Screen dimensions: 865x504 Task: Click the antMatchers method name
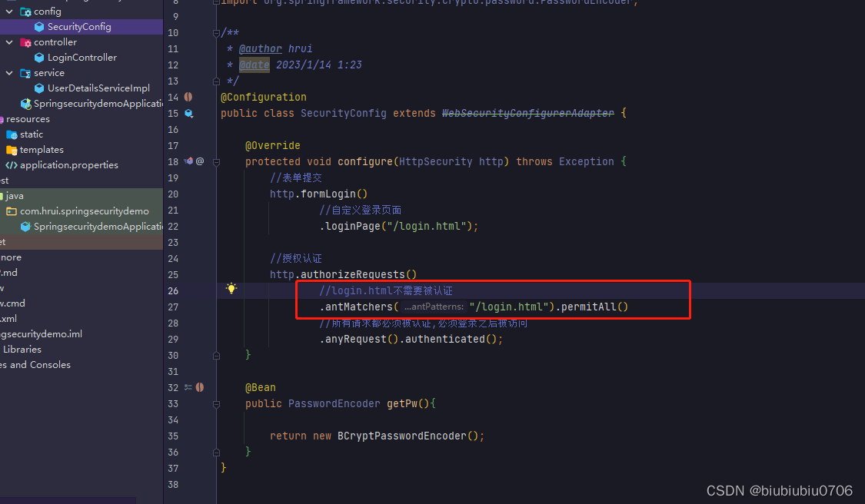pos(358,307)
